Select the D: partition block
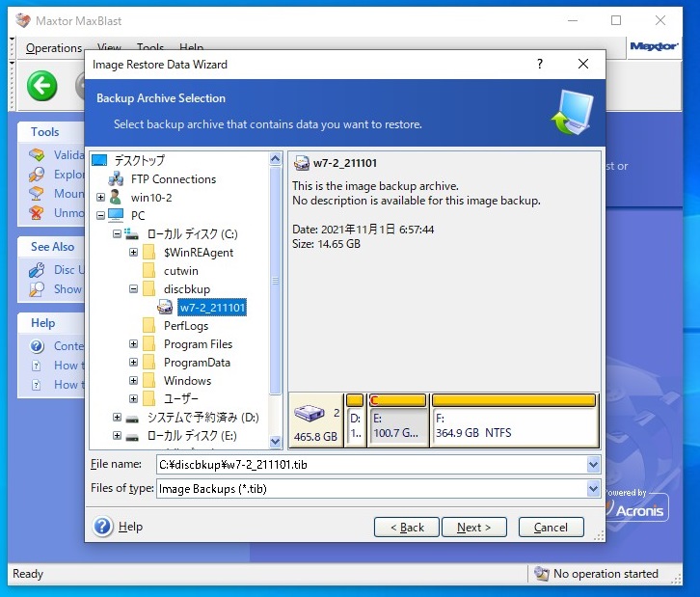700x597 pixels. click(355, 421)
